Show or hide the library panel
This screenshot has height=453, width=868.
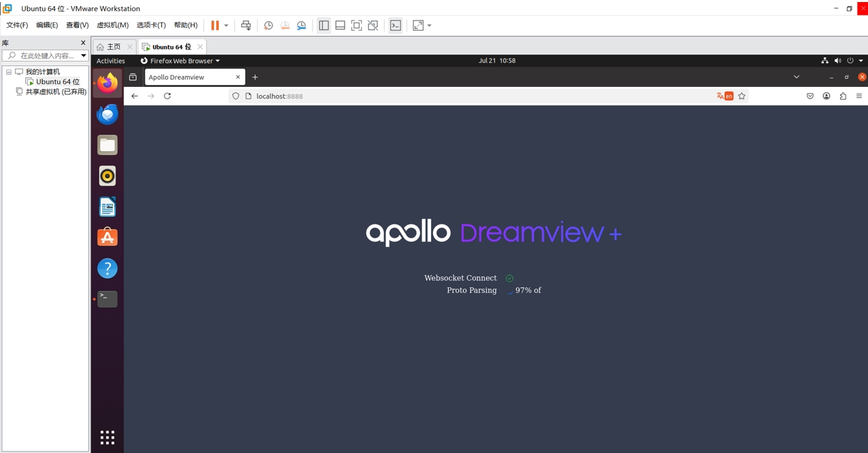324,25
